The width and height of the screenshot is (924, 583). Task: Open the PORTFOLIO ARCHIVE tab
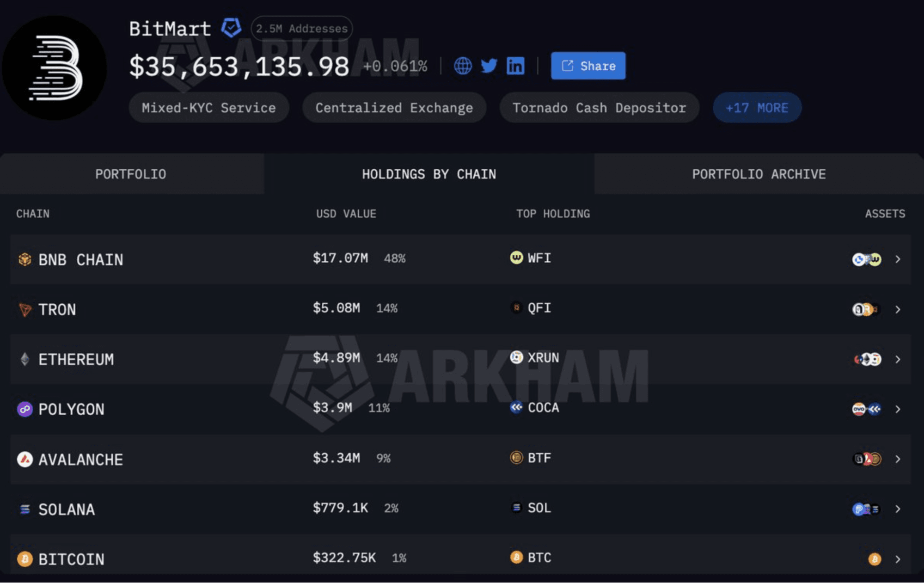pos(759,174)
